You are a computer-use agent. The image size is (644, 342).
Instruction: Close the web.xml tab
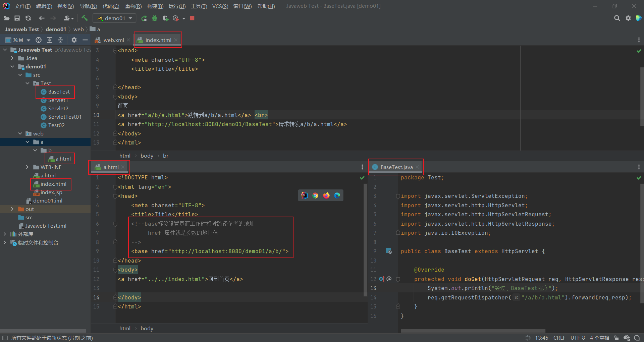pos(128,40)
